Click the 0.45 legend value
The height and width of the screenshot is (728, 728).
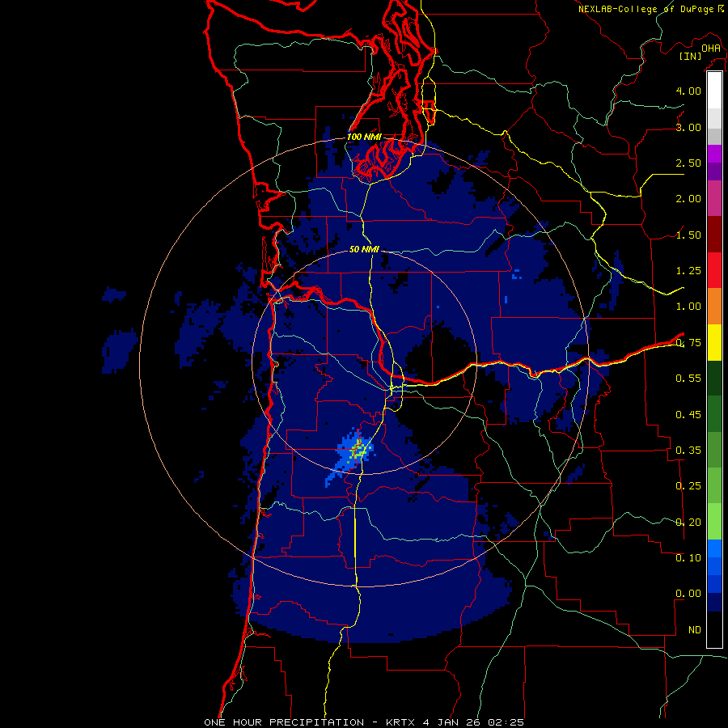(688, 414)
